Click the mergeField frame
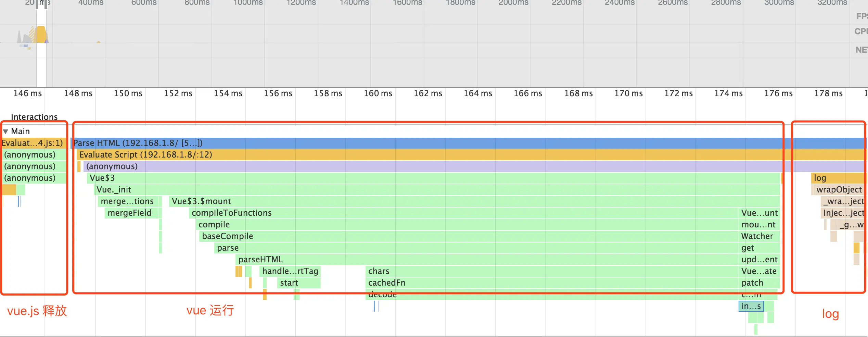 point(132,213)
